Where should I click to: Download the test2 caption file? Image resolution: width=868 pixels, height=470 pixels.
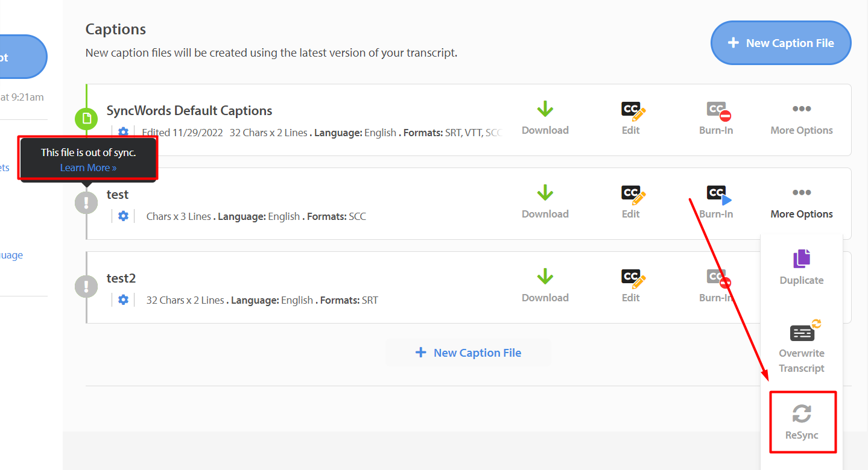click(545, 286)
